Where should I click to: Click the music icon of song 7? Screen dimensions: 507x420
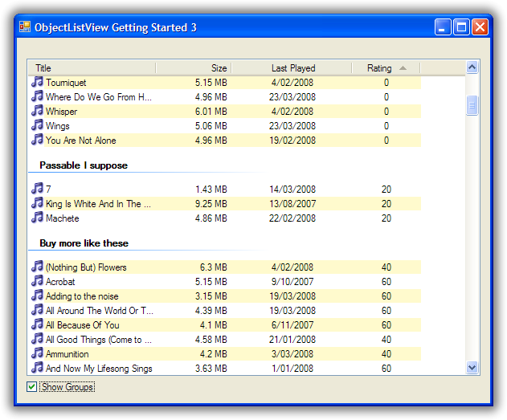(x=37, y=189)
